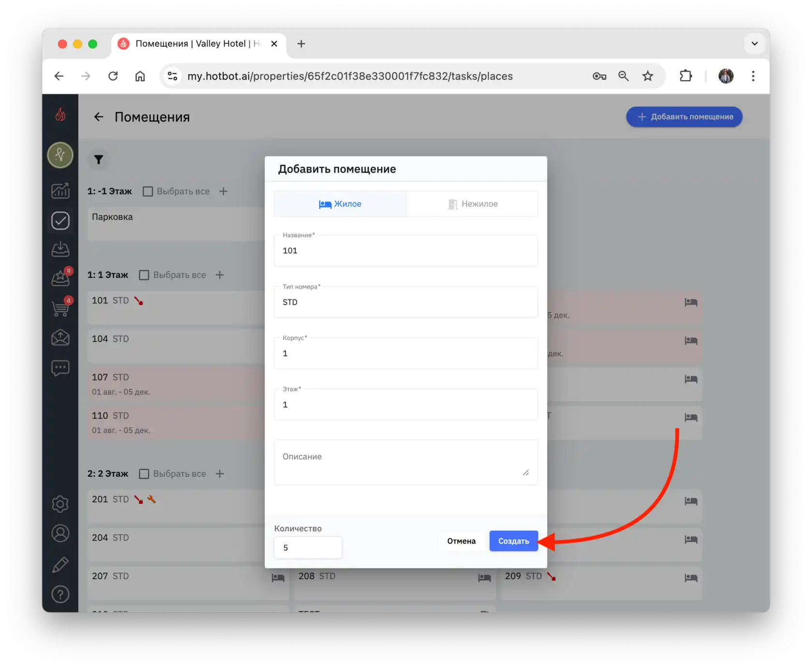
Task: Click the browser address bar URL
Action: [x=350, y=76]
